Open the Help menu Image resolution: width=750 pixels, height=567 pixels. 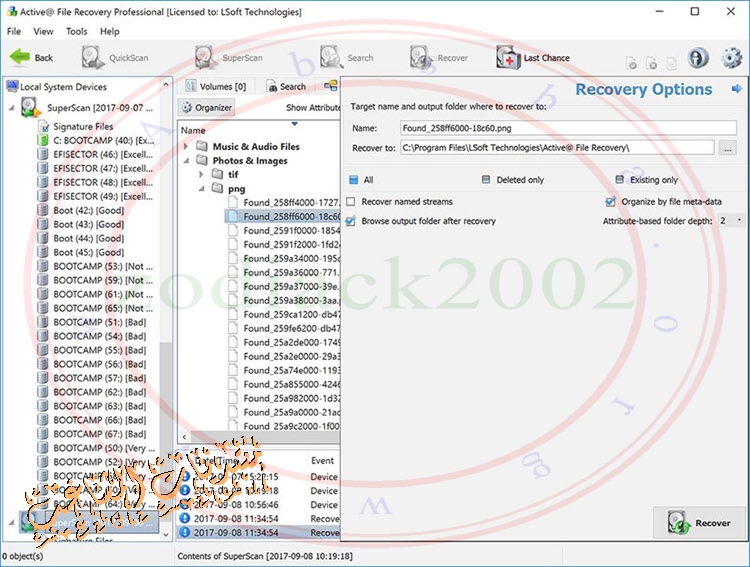110,31
